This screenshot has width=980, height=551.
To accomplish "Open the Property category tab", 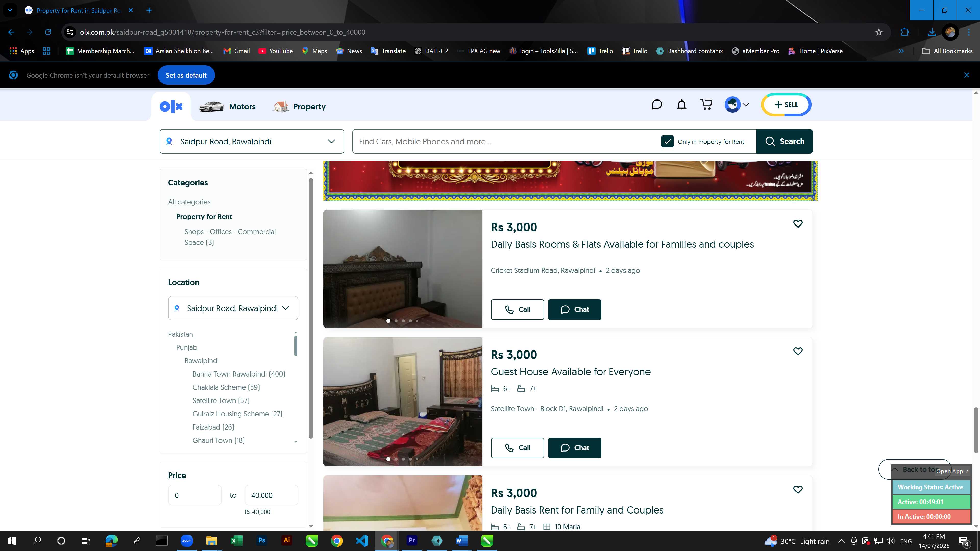I will coord(299,106).
